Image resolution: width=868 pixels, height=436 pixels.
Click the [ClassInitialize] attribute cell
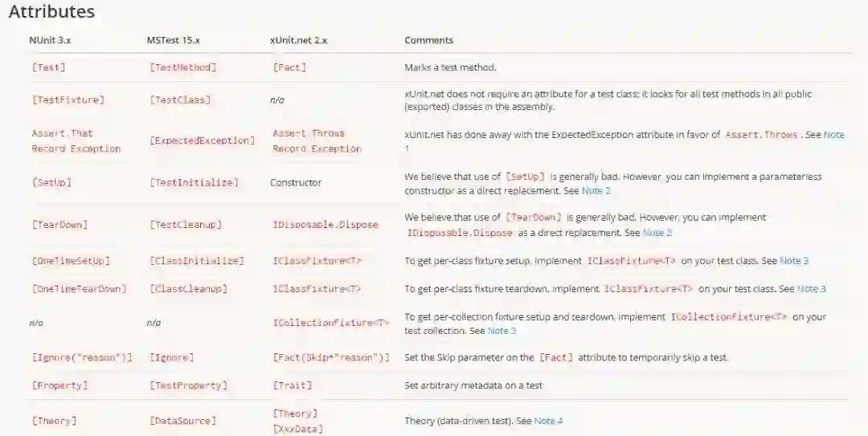(x=196, y=261)
